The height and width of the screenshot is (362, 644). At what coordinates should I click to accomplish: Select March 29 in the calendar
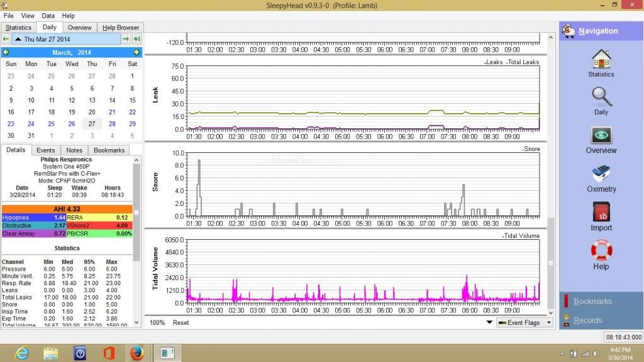[132, 124]
